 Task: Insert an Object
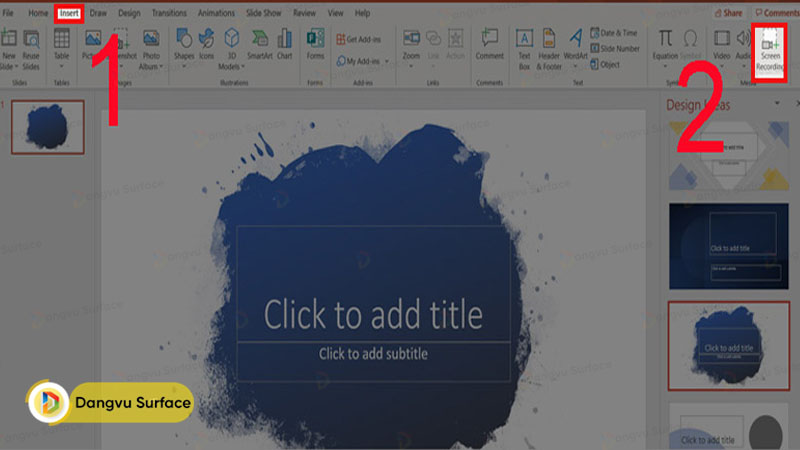click(605, 64)
